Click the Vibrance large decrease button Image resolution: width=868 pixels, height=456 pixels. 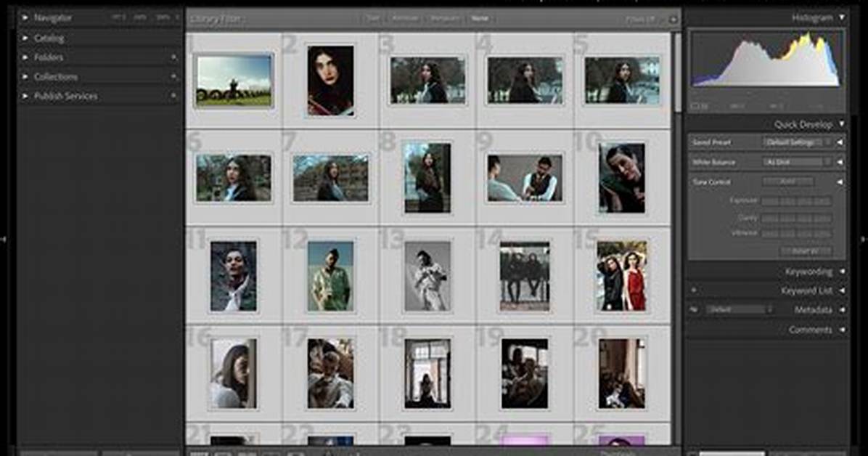pyautogui.click(x=771, y=234)
